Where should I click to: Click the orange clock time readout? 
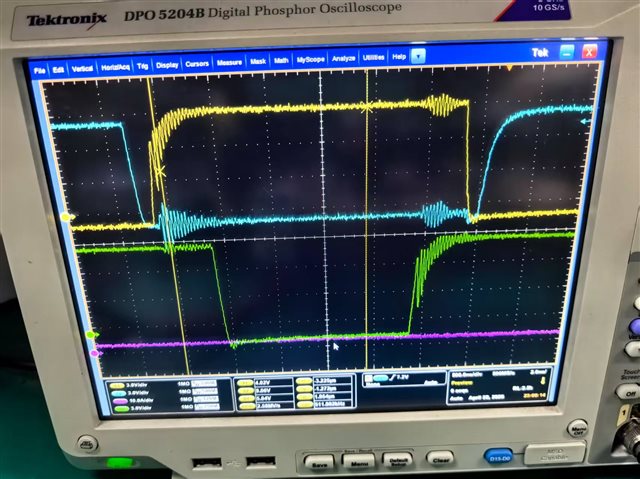(x=534, y=396)
